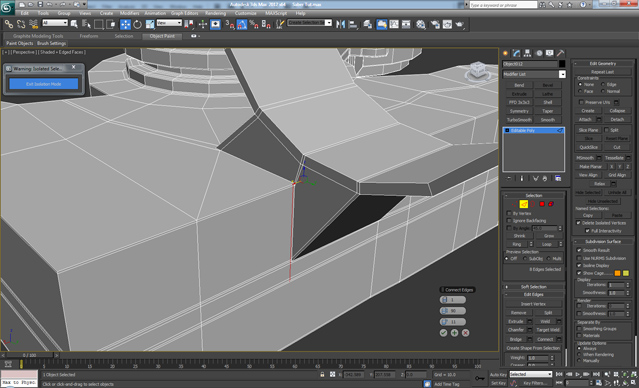The width and height of the screenshot is (639, 388).
Task: Open the Material Editor icon
Action: [x=421, y=24]
